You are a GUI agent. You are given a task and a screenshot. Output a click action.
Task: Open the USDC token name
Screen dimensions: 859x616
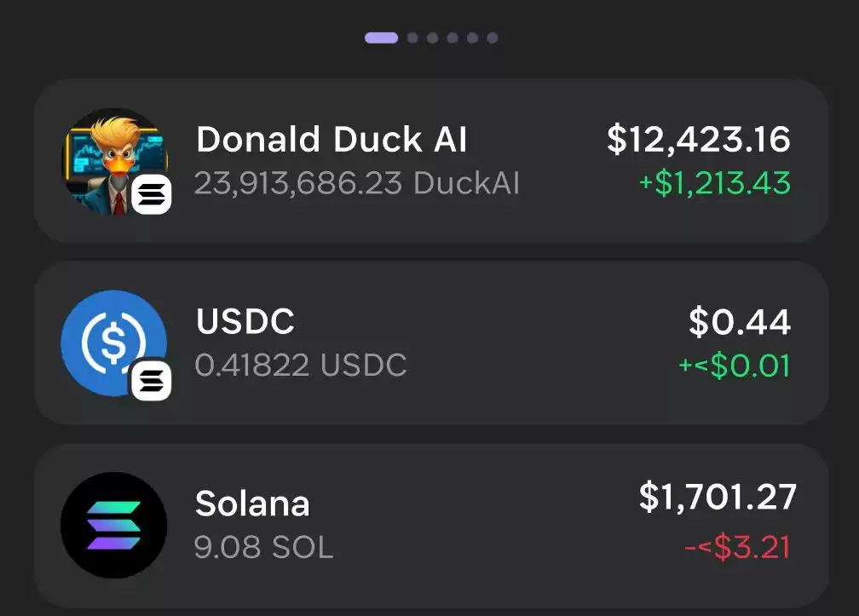tap(245, 321)
